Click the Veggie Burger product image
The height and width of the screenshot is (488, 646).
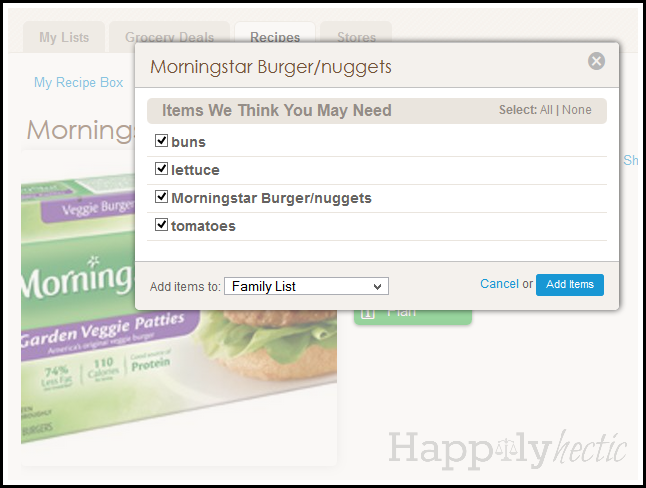pyautogui.click(x=179, y=307)
